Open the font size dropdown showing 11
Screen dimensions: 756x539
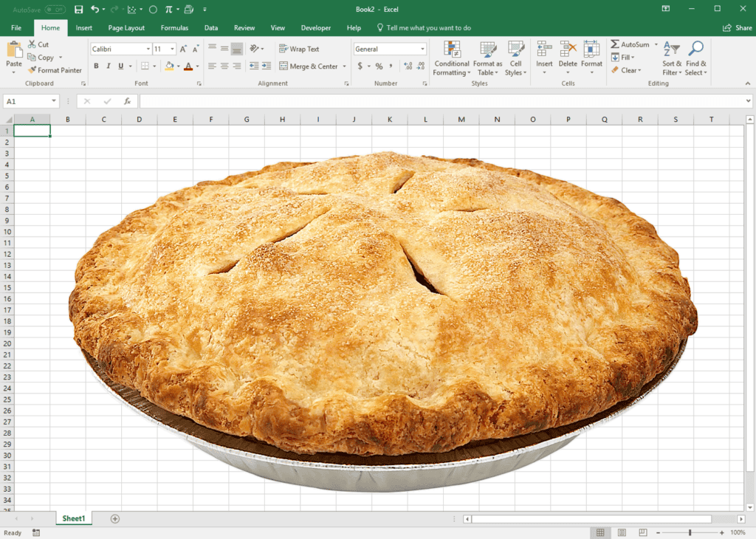point(172,49)
